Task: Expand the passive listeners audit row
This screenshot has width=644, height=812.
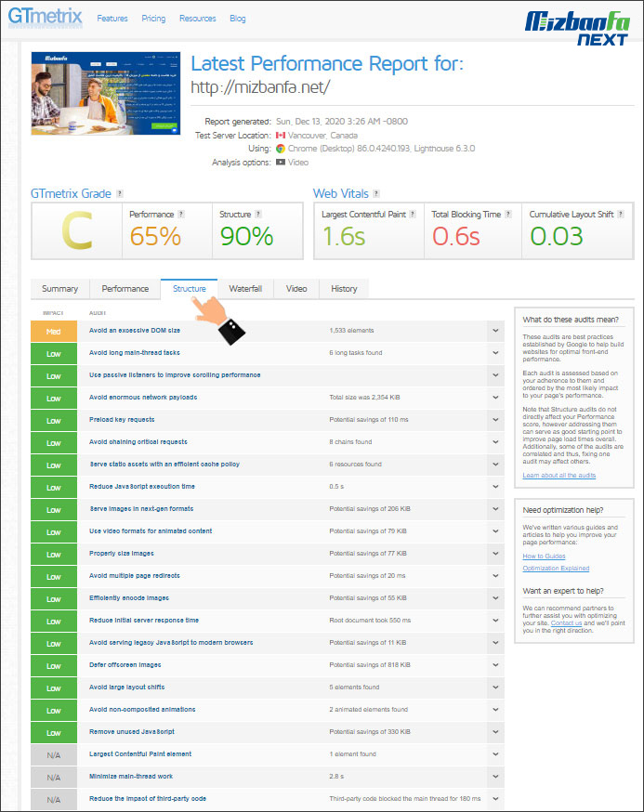Action: tap(495, 375)
